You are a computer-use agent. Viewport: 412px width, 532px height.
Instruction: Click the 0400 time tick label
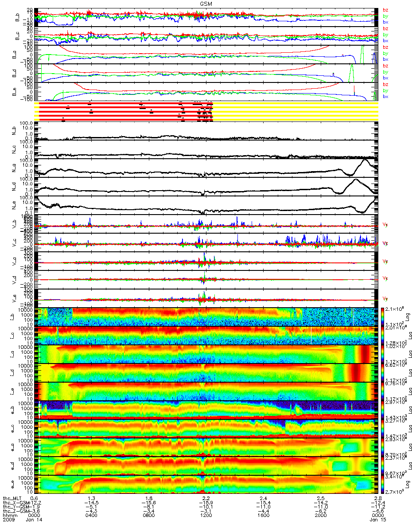92,515
